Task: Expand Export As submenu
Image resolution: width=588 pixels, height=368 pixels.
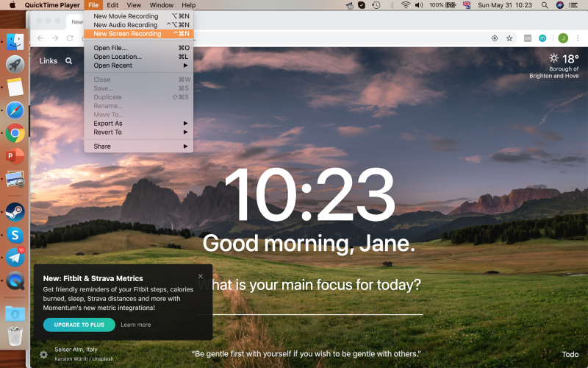Action: (x=138, y=123)
